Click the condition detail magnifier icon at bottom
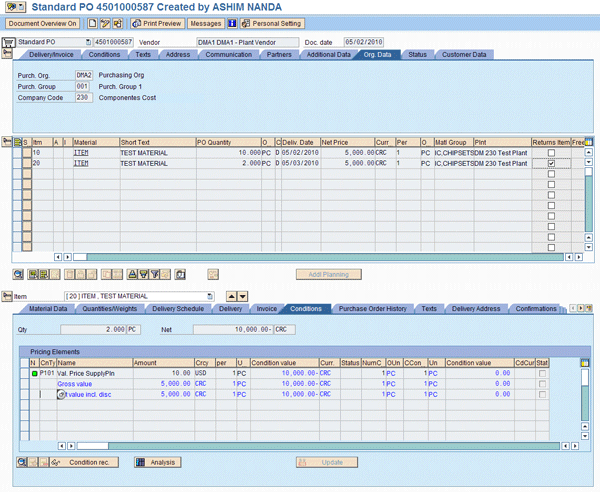This screenshot has height=492, width=600. pos(22,462)
